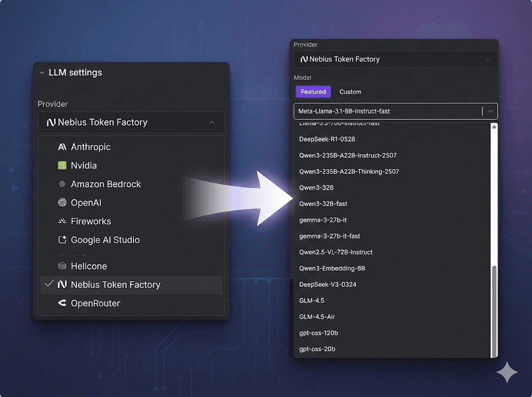Choose Anthropic as provider
Screen dimensions: 532x397
click(131, 147)
